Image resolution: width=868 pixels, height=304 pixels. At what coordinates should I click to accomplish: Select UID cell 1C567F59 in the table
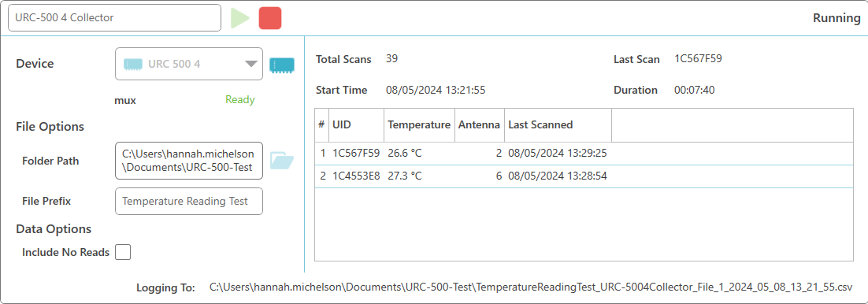coord(356,154)
